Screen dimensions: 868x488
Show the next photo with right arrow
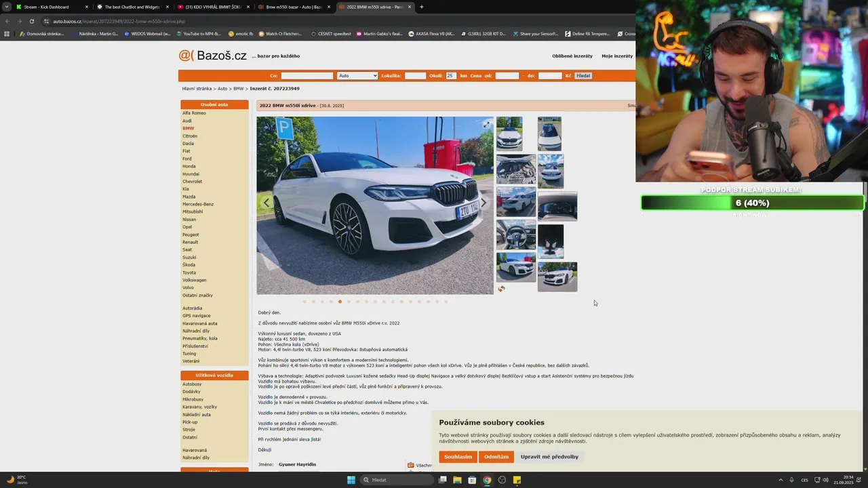tap(484, 203)
